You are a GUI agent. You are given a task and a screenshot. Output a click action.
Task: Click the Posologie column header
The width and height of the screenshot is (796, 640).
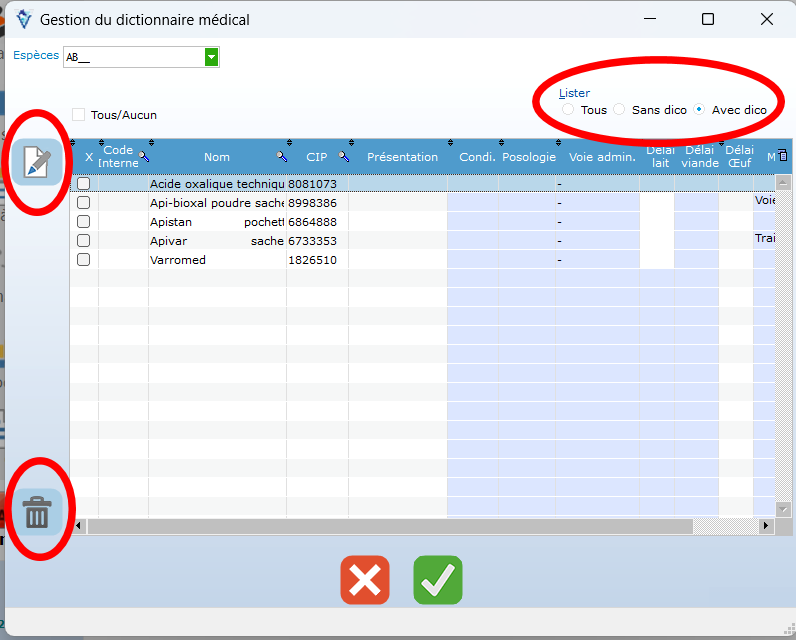click(529, 157)
